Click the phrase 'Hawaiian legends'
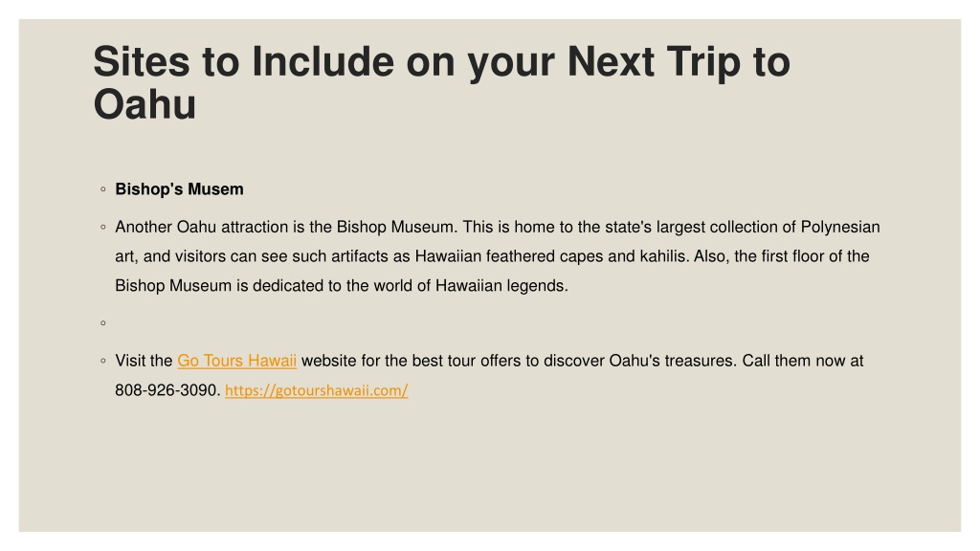 point(500,286)
